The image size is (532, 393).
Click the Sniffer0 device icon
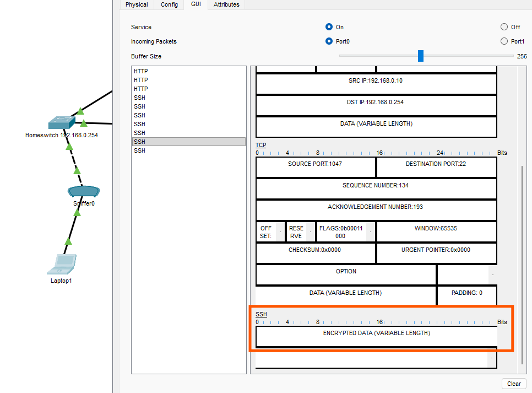coord(84,191)
